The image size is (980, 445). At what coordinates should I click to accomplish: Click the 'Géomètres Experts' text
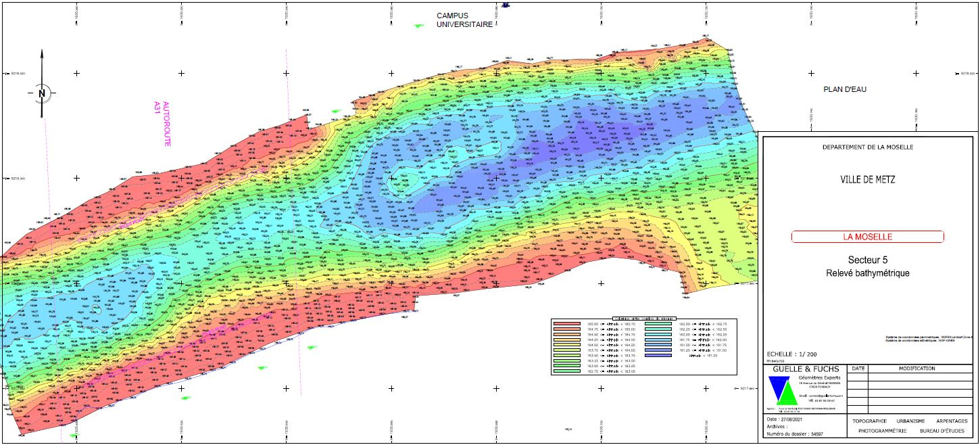click(x=819, y=378)
